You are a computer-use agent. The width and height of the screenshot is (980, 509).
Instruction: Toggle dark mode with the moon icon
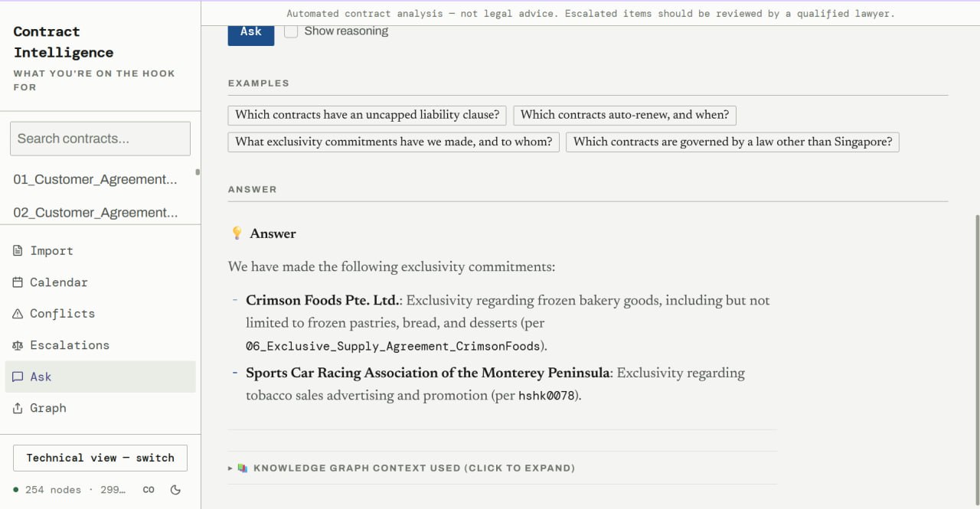(x=175, y=489)
